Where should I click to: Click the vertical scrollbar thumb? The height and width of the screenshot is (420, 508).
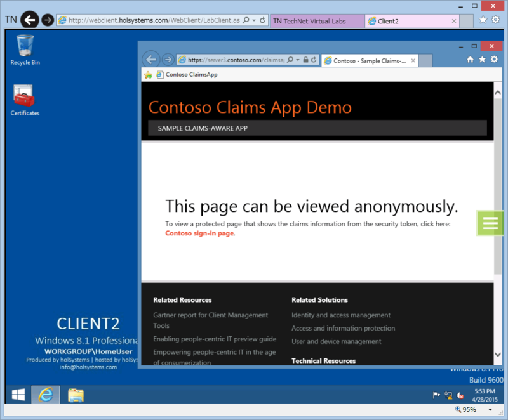click(498, 186)
